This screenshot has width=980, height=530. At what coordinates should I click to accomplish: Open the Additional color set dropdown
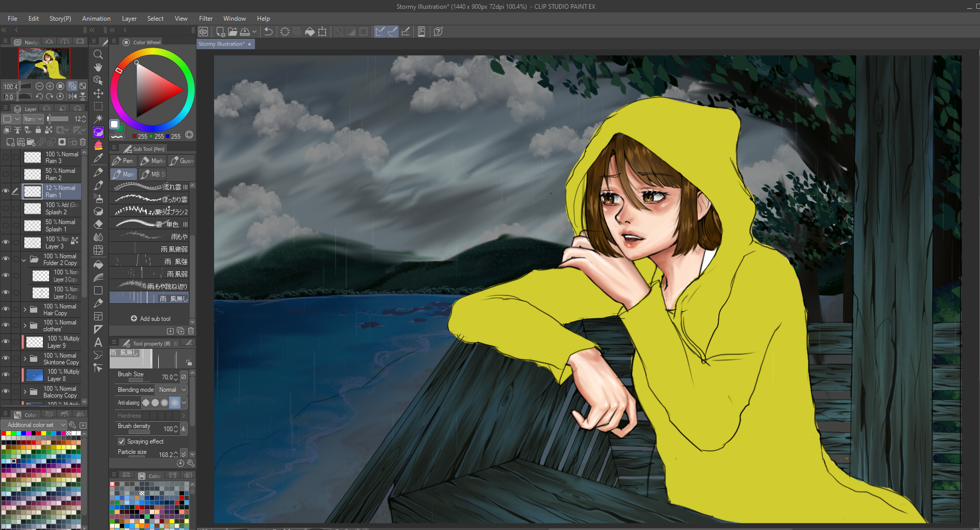coord(35,425)
